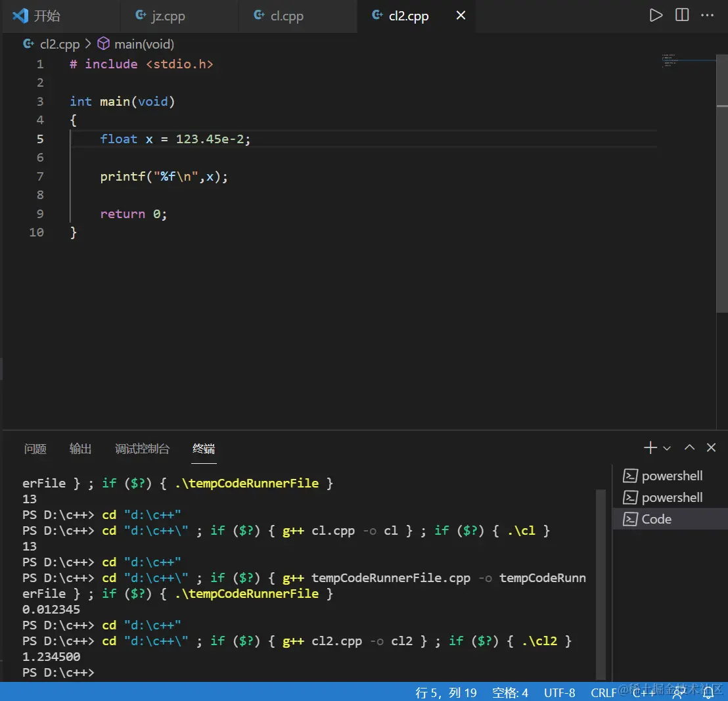Close the cl2.cpp editor tab

461,16
